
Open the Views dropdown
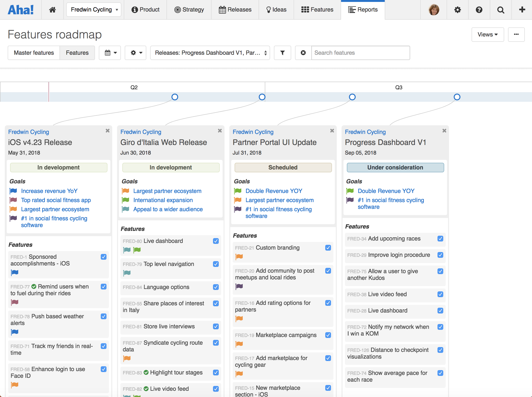[x=488, y=34]
